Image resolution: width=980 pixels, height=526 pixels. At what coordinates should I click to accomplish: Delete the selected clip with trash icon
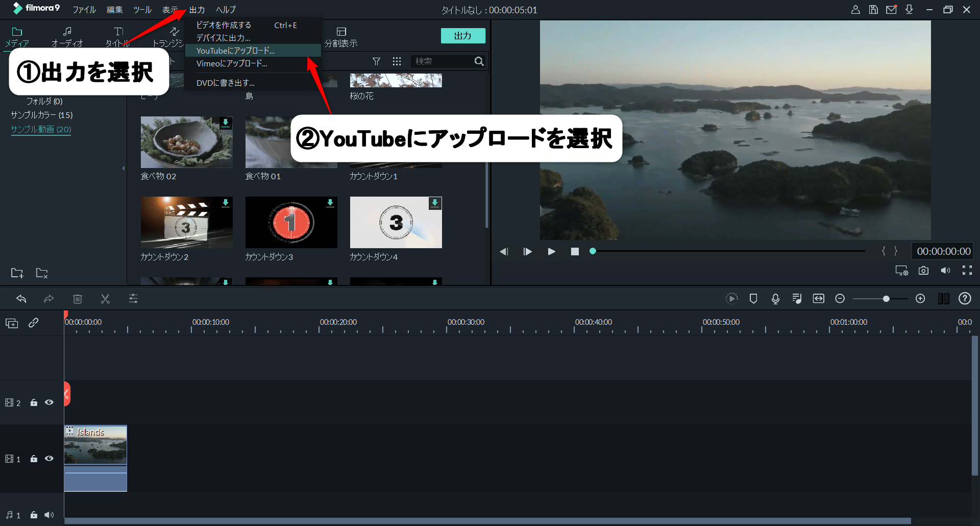pyautogui.click(x=78, y=299)
